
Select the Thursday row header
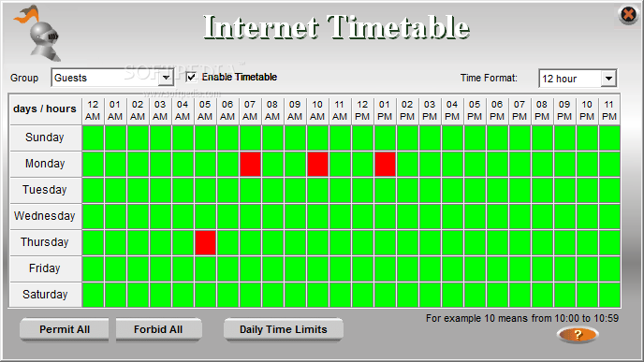pos(46,242)
